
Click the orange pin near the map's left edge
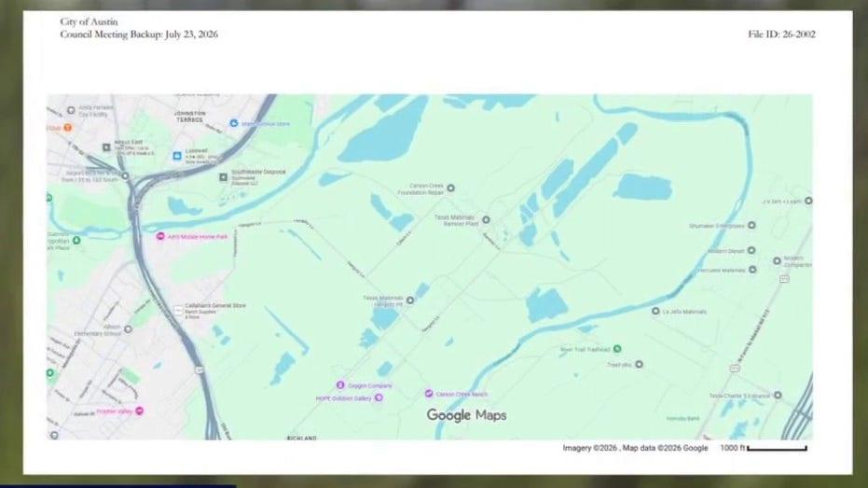click(x=67, y=128)
